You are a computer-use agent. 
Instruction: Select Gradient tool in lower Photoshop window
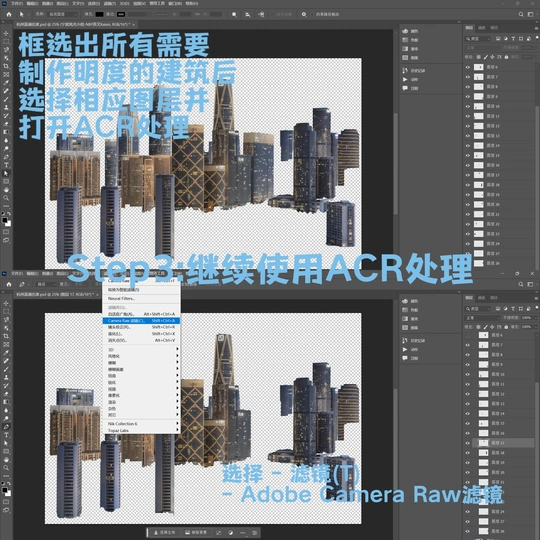[6, 402]
